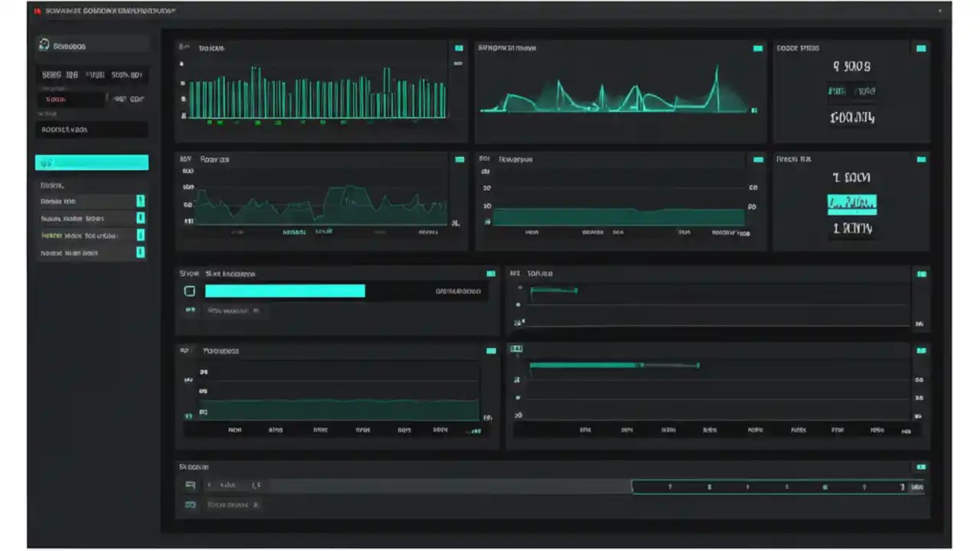The width and height of the screenshot is (980, 551).
Task: Click inside the red-text input field in the sidebar
Action: click(x=71, y=99)
